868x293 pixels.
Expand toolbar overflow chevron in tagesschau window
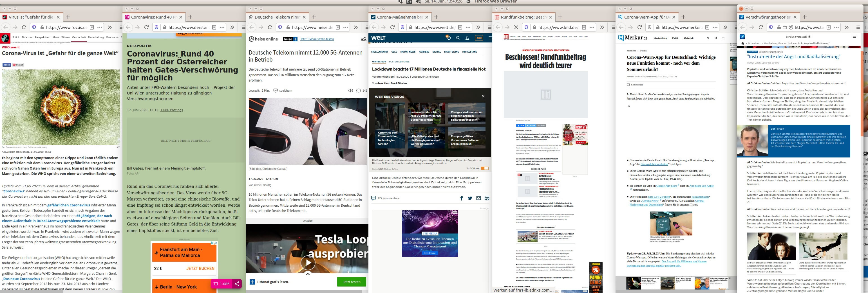pos(846,27)
